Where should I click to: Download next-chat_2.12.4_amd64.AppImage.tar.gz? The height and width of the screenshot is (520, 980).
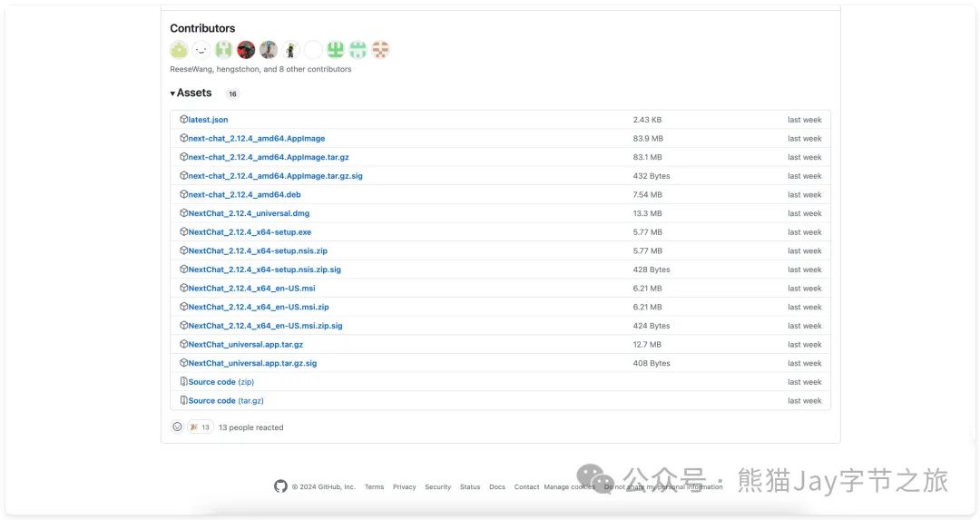tap(269, 158)
